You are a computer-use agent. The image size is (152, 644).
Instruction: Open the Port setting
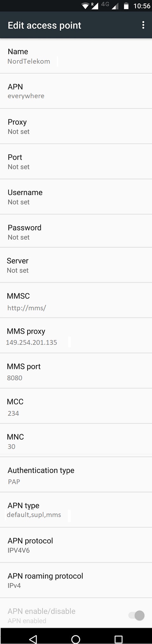coord(76,161)
